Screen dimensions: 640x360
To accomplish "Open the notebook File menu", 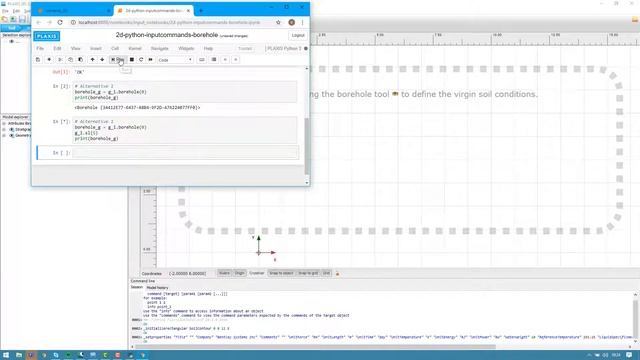I will (x=40, y=49).
